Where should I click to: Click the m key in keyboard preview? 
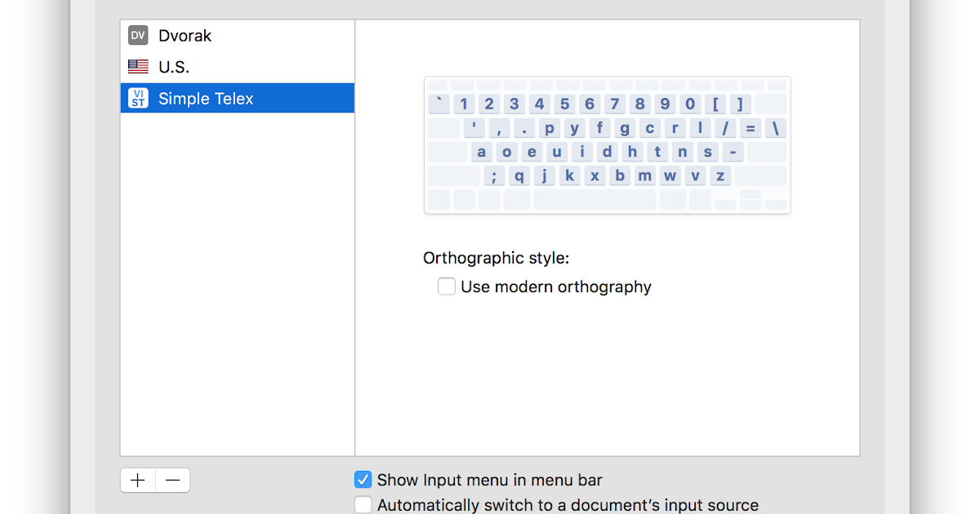click(x=645, y=175)
